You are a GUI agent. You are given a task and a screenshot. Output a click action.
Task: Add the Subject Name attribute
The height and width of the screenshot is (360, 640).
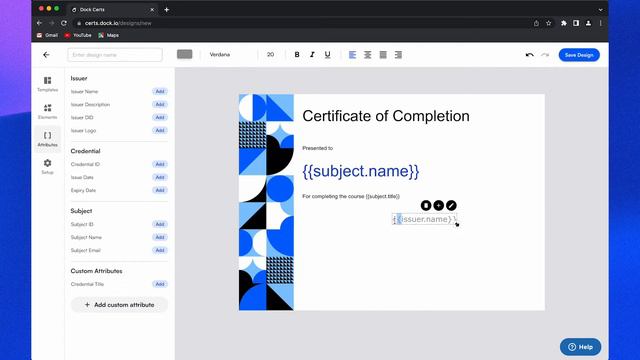160,237
